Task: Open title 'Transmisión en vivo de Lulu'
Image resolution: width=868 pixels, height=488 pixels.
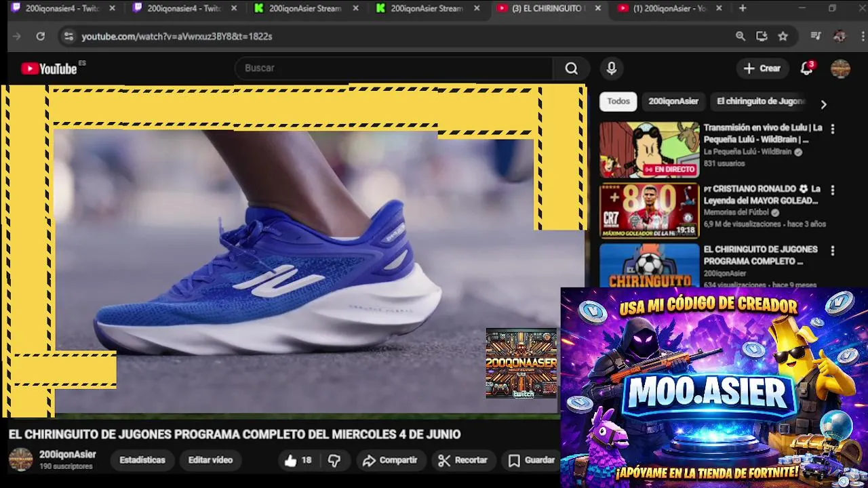Action: pos(763,134)
